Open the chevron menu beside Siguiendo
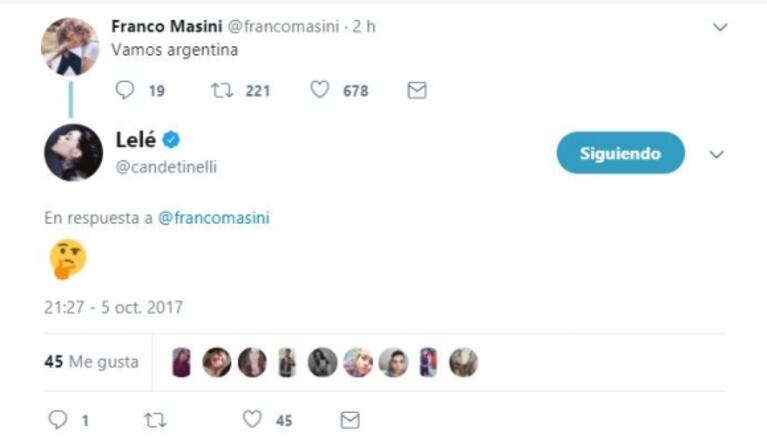The height and width of the screenshot is (446, 767). pyautogui.click(x=716, y=154)
